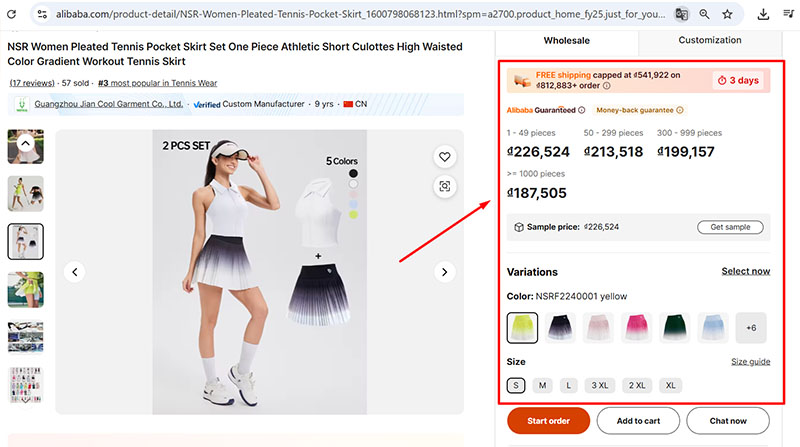Click the image search icon below the heart
The width and height of the screenshot is (800, 447).
tap(445, 186)
